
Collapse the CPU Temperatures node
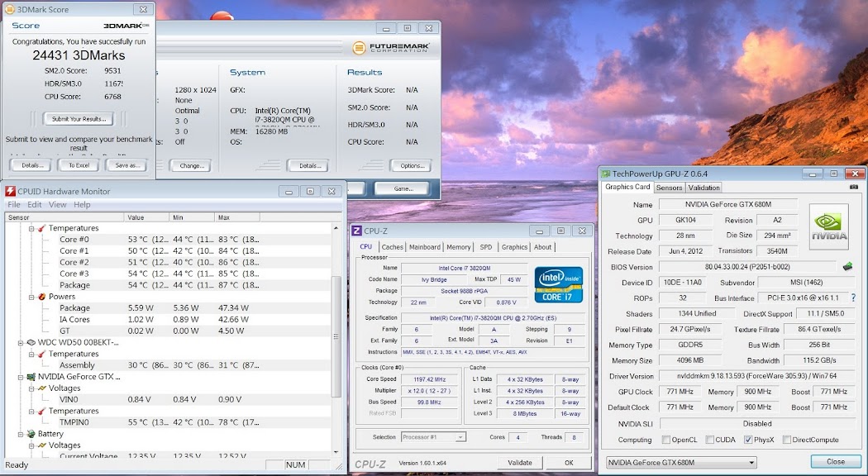[x=31, y=228]
